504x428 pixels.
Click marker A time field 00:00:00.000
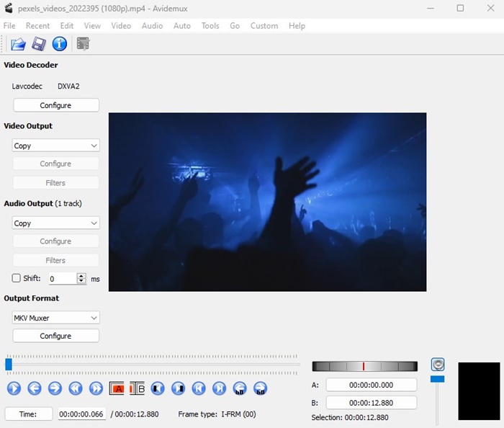coord(372,385)
